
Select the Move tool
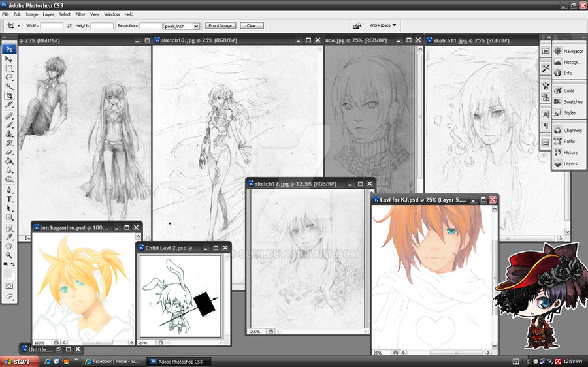click(9, 59)
